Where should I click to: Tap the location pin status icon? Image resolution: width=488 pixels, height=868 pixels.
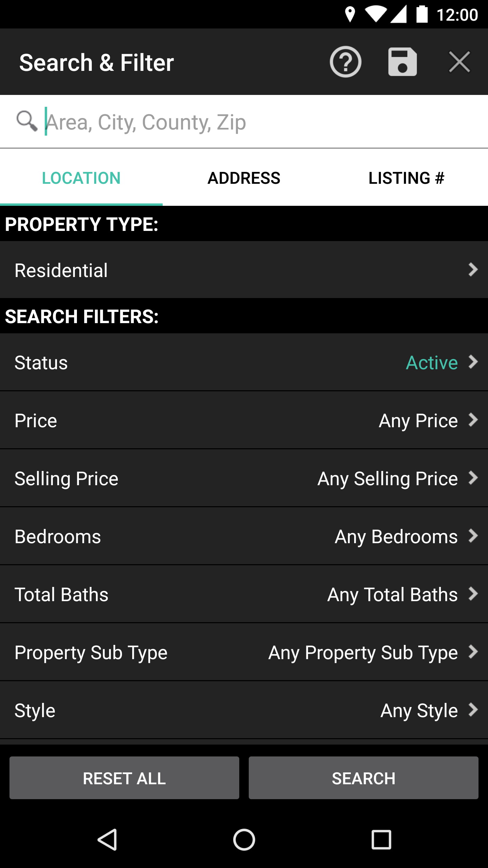[350, 15]
